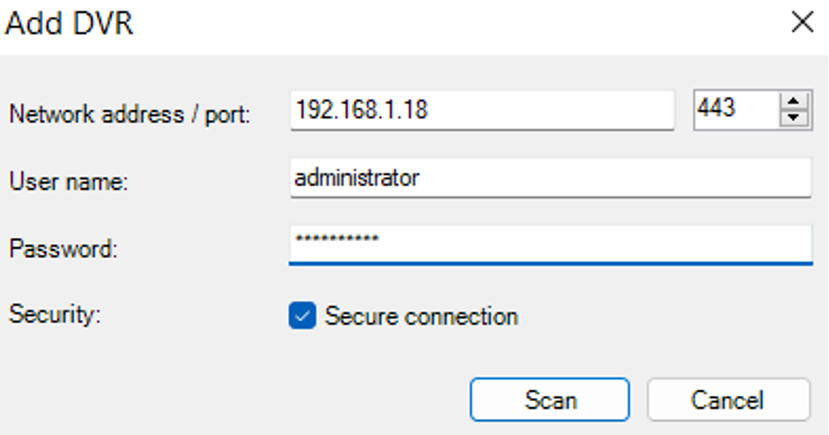
Task: Close the dialog with the X button
Action: point(802,23)
